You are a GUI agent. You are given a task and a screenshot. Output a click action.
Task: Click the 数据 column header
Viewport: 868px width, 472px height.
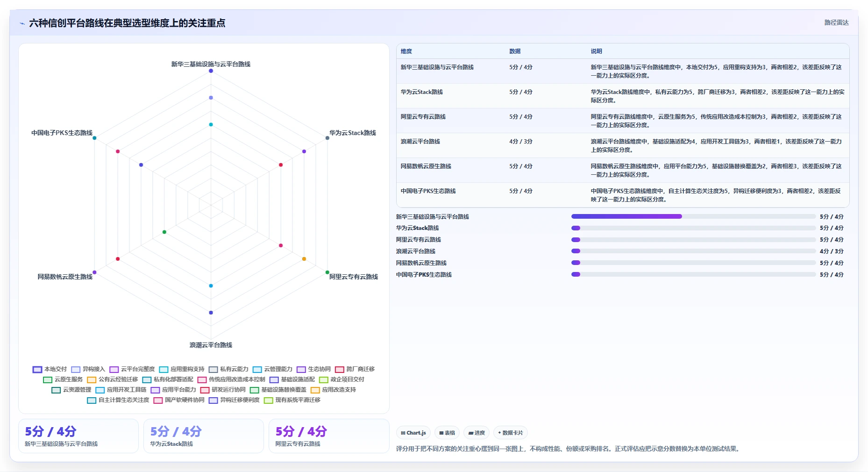coord(515,51)
